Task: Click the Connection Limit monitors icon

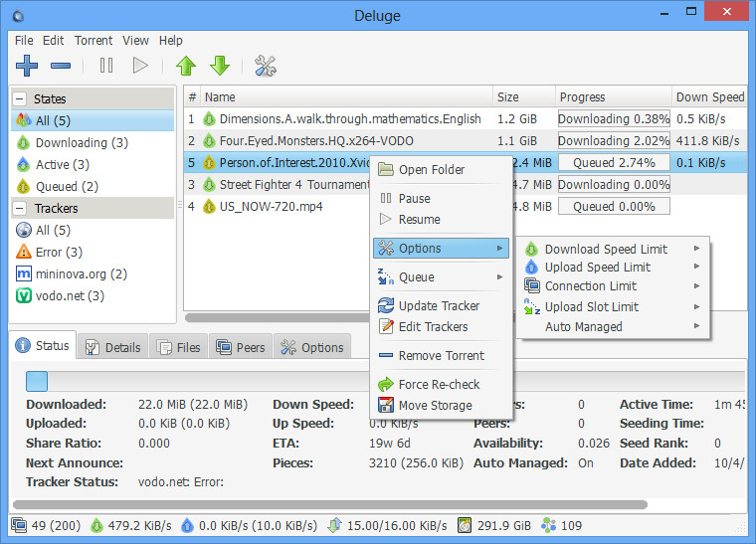Action: pos(532,285)
